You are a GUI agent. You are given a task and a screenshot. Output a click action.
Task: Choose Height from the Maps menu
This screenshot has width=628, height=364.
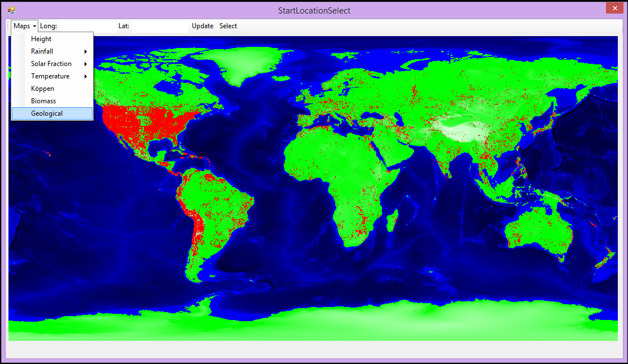pos(41,39)
